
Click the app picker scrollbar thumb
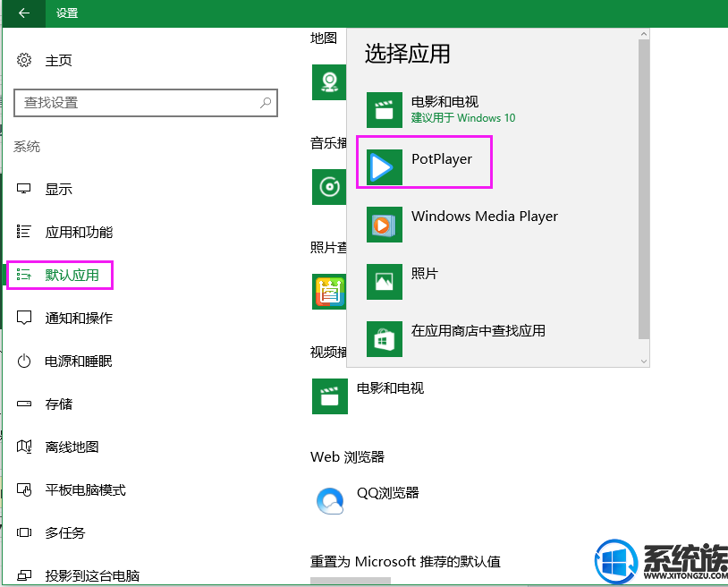coord(644,189)
